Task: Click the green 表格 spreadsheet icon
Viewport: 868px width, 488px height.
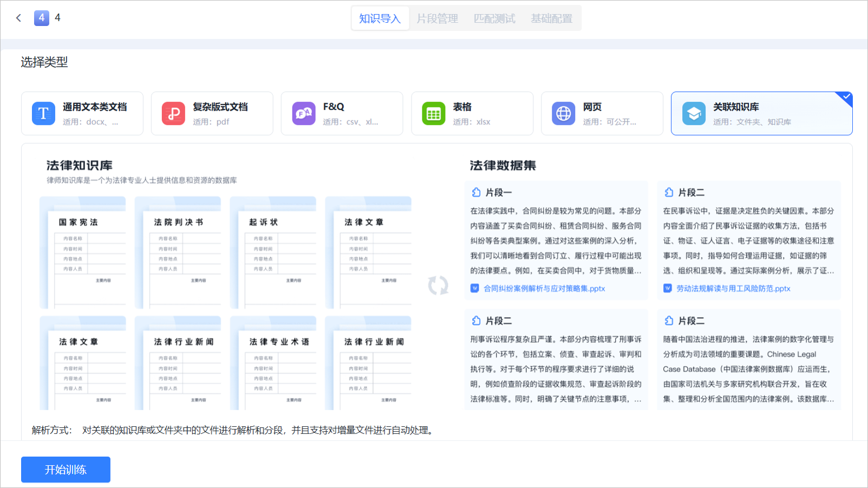Action: [433, 114]
